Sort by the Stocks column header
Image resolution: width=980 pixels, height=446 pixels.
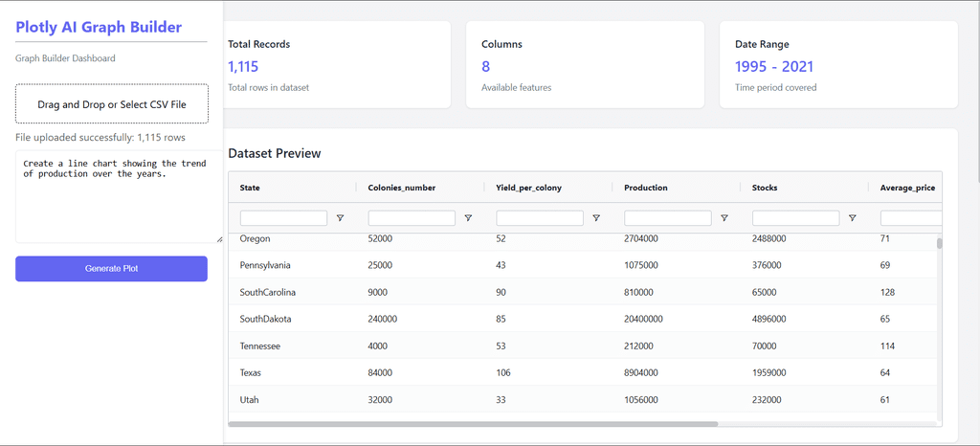(765, 188)
